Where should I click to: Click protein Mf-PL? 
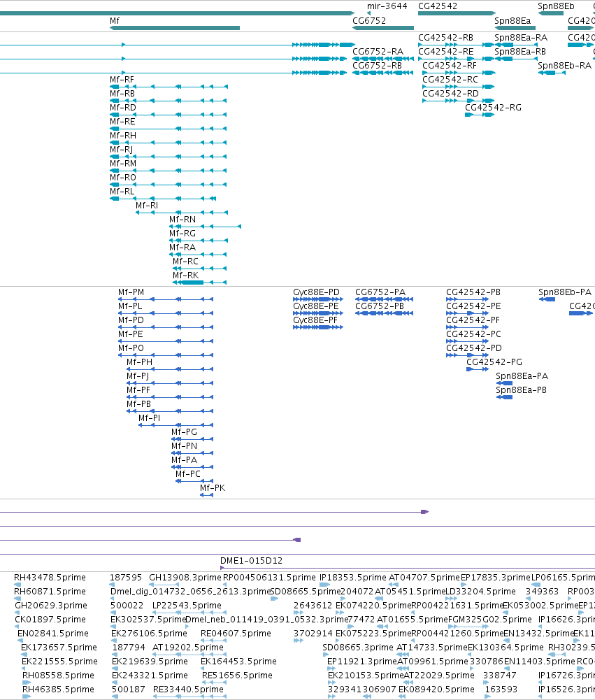pyautogui.click(x=130, y=306)
